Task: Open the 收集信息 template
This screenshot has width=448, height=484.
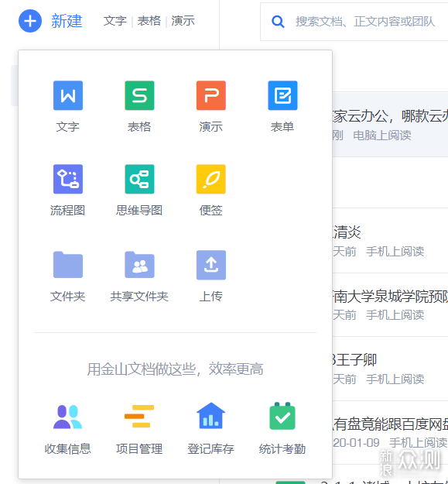Action: tap(68, 417)
